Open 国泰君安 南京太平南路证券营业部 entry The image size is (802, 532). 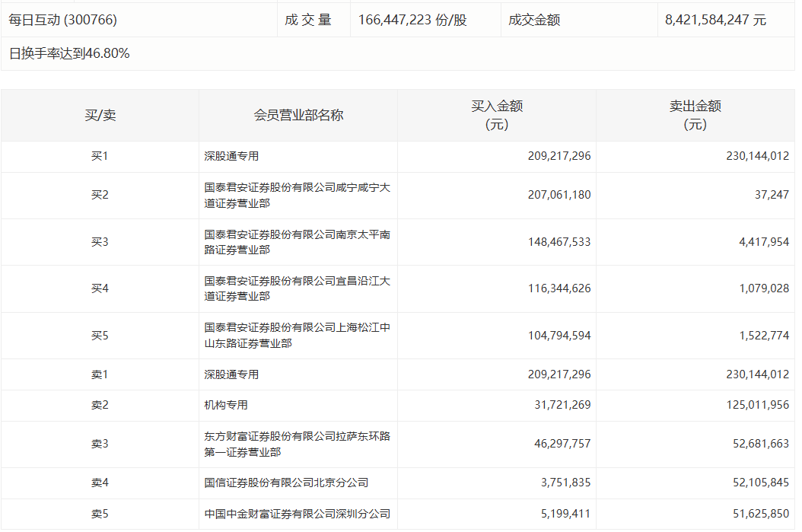click(x=297, y=242)
